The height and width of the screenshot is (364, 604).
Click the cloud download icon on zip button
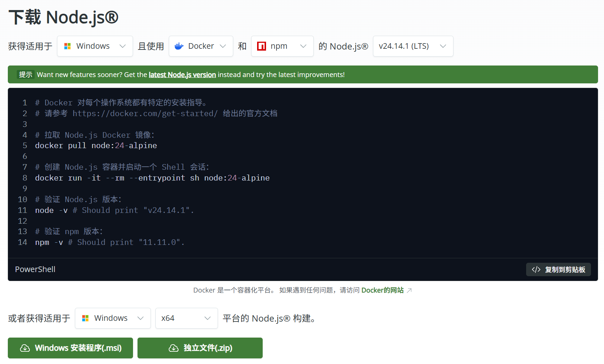(174, 348)
